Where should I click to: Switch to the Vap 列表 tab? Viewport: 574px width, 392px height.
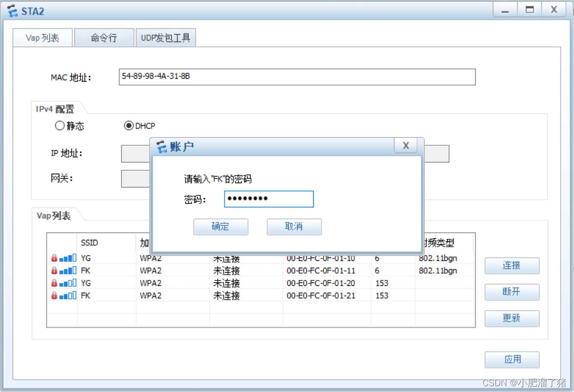tap(42, 37)
